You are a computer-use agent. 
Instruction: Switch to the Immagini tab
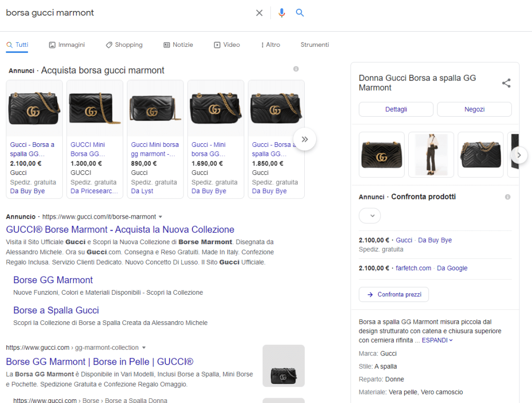(67, 45)
